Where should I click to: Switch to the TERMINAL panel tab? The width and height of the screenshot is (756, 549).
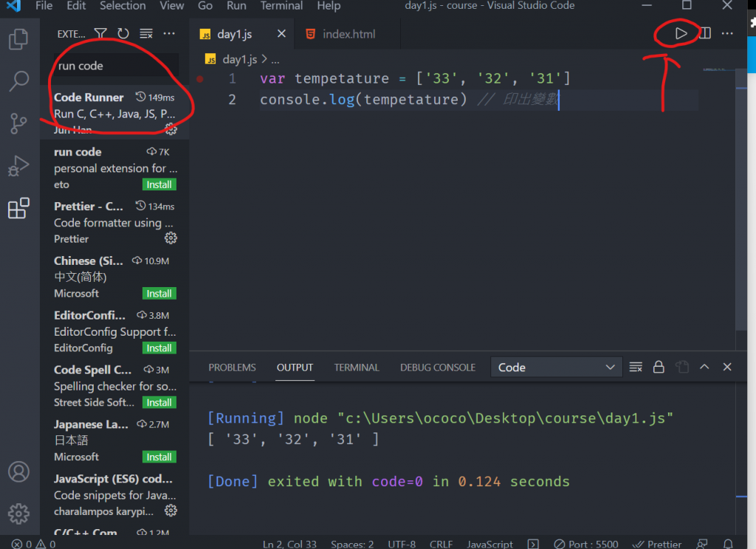tap(357, 367)
